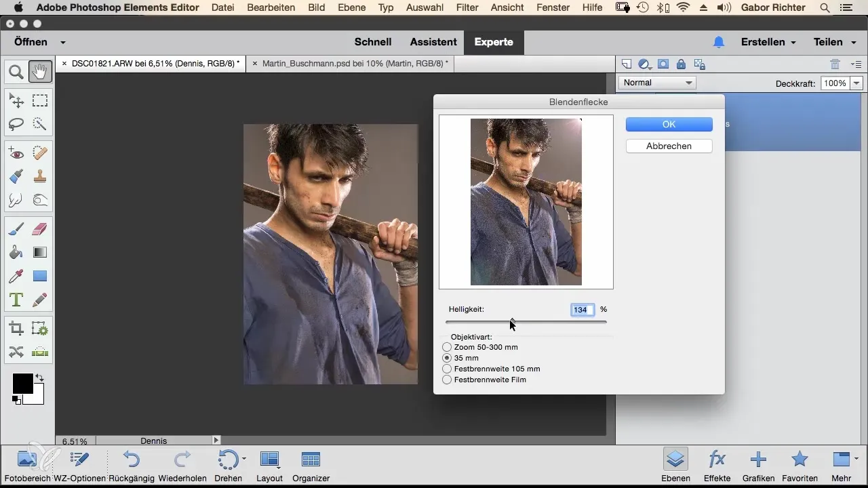Open the Erstellen dropdown menu
868x488 pixels.
tap(768, 42)
